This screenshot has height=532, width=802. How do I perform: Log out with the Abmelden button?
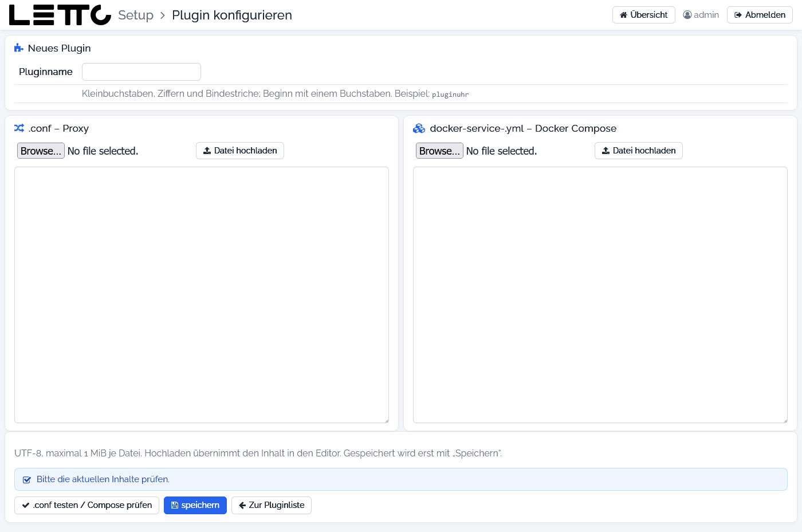(x=760, y=15)
